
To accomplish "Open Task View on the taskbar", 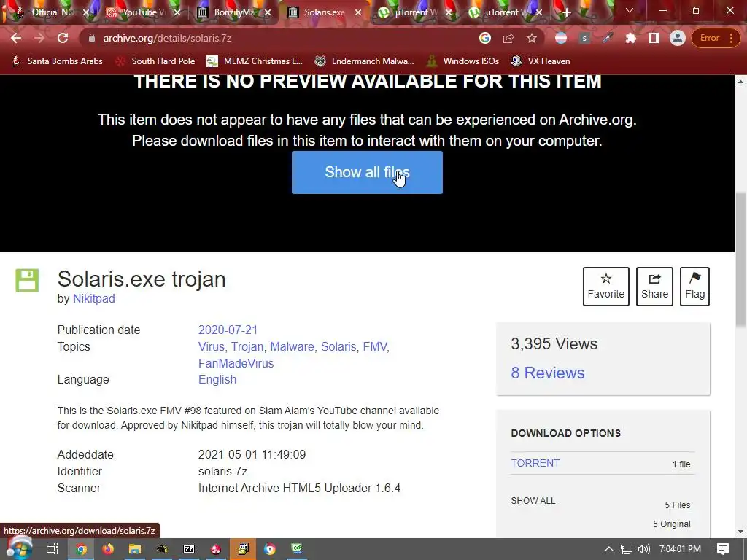I will click(52, 549).
